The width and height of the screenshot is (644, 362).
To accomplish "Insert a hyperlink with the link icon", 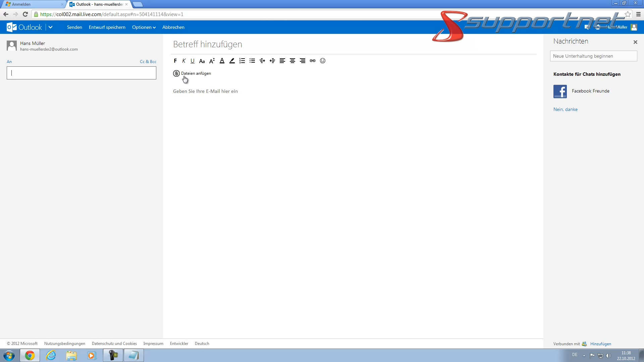I will coord(312,61).
